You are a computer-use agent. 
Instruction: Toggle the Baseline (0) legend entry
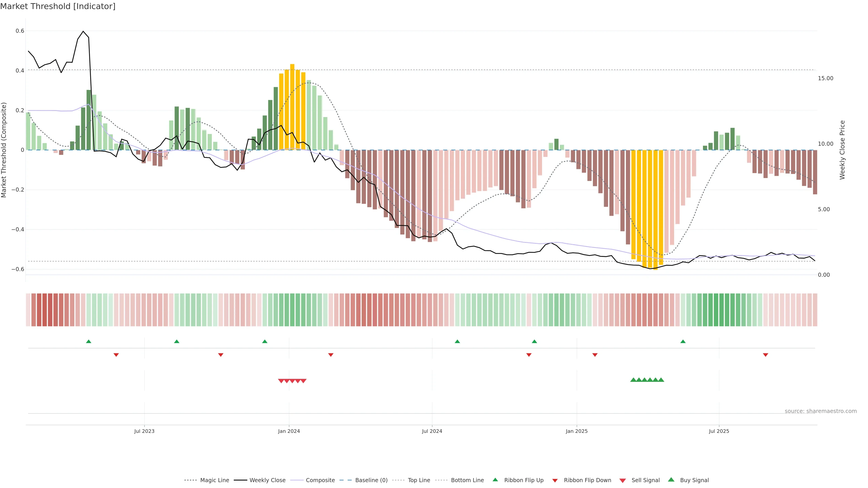coord(371,480)
